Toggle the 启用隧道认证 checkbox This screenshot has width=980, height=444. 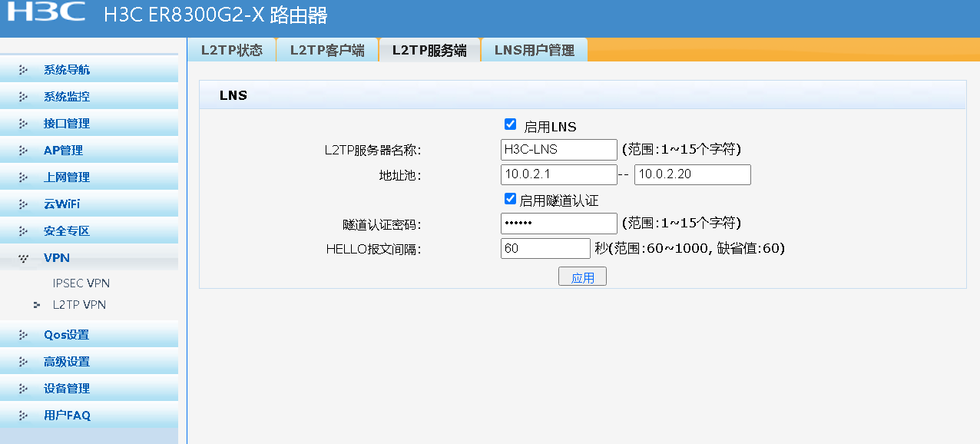point(510,199)
